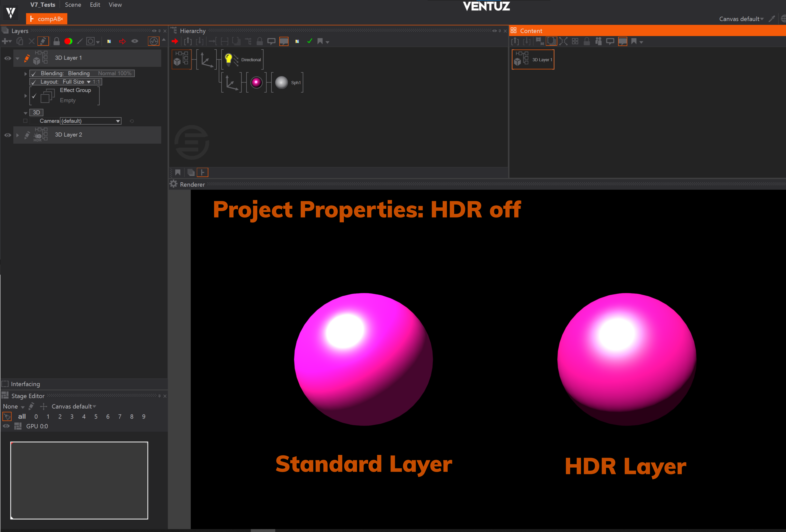Screen dimensions: 786x532
Task: Select stage number 5 in Stage Editor
Action: pyautogui.click(x=96, y=416)
